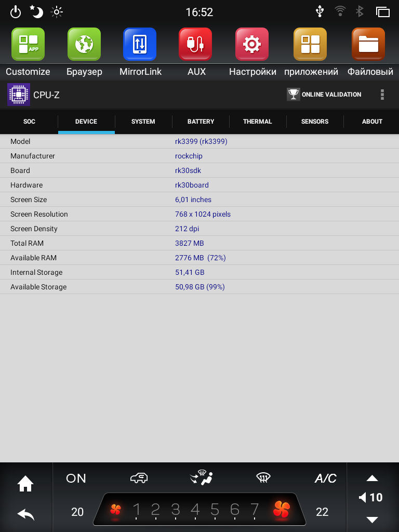Image resolution: width=399 pixels, height=532 pixels.
Task: Decrease volume with down arrow
Action: click(x=372, y=520)
